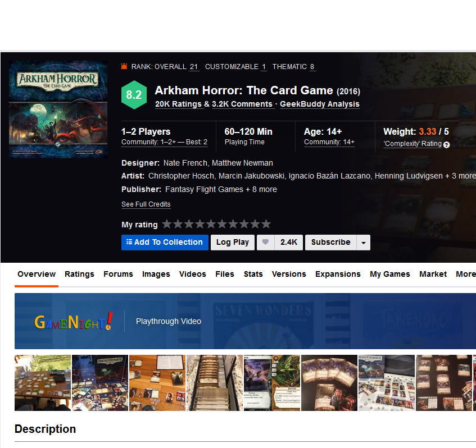The height and width of the screenshot is (448, 476).
Task: Click the GameNight! logo
Action: click(74, 321)
